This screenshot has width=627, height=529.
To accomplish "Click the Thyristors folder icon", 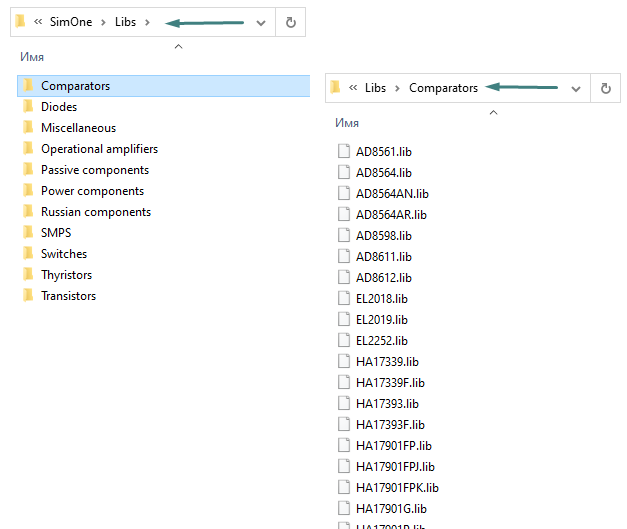I will coord(28,275).
